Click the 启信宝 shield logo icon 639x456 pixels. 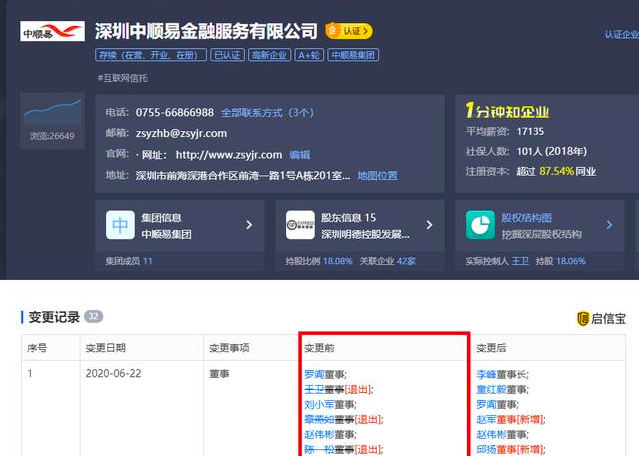[x=583, y=319]
